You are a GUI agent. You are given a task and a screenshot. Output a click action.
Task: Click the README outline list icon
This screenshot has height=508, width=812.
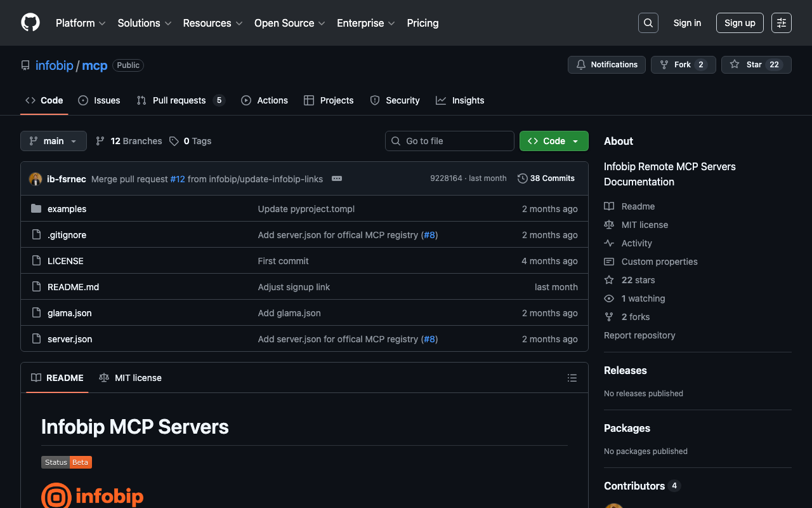click(x=572, y=378)
